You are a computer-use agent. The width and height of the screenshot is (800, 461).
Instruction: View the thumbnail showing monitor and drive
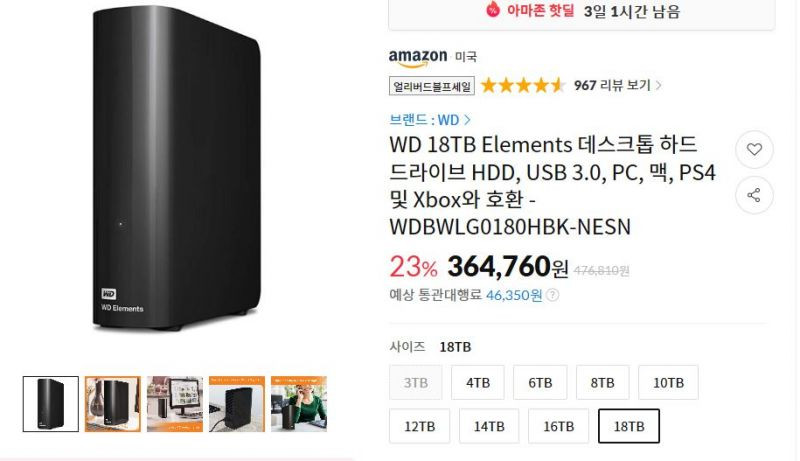tap(175, 404)
